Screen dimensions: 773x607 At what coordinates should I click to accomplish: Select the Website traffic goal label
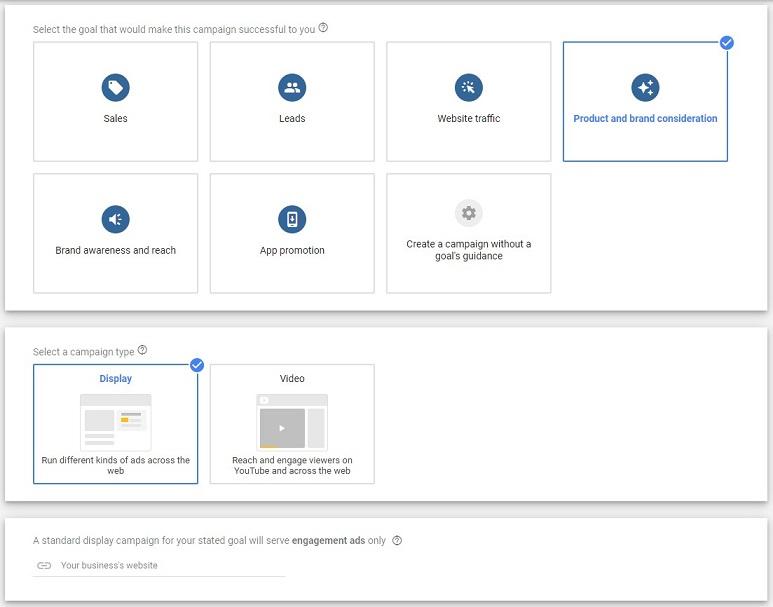468,118
